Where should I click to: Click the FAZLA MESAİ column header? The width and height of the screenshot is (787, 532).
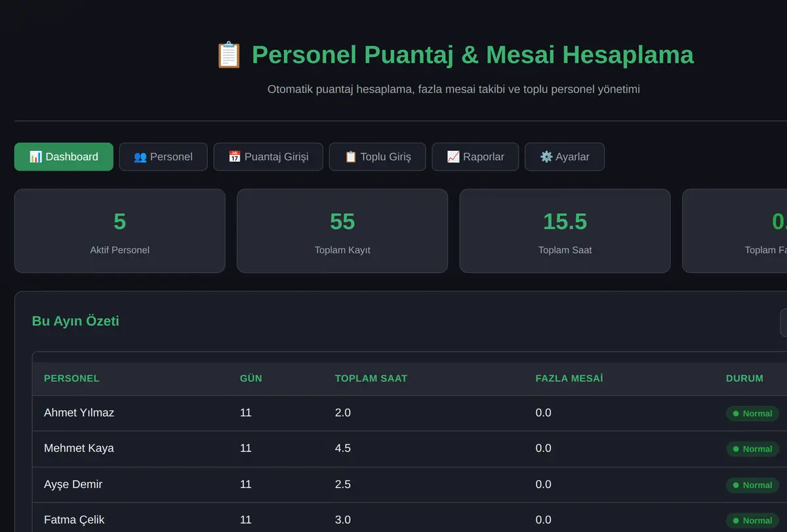tap(569, 379)
